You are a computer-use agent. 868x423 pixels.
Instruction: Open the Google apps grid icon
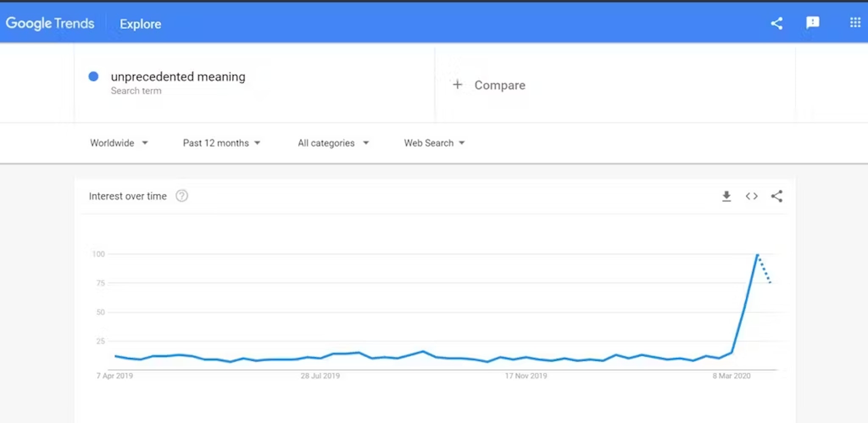[x=855, y=22]
